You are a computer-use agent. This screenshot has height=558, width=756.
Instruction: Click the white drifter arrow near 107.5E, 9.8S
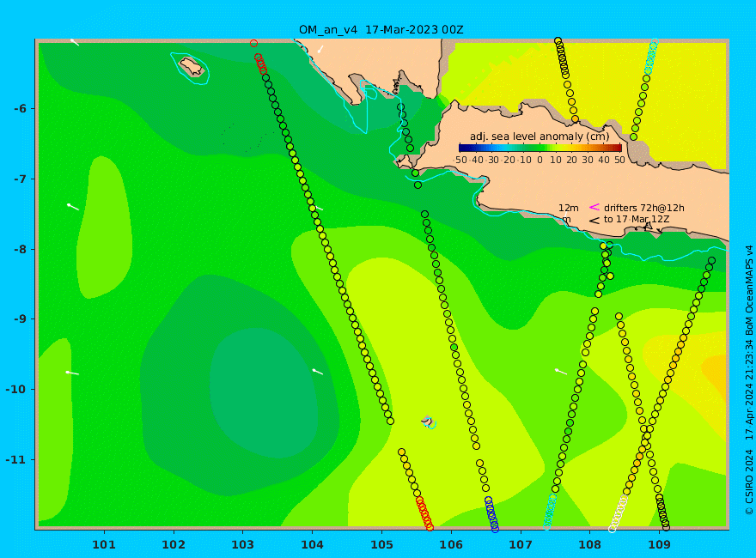561,372
